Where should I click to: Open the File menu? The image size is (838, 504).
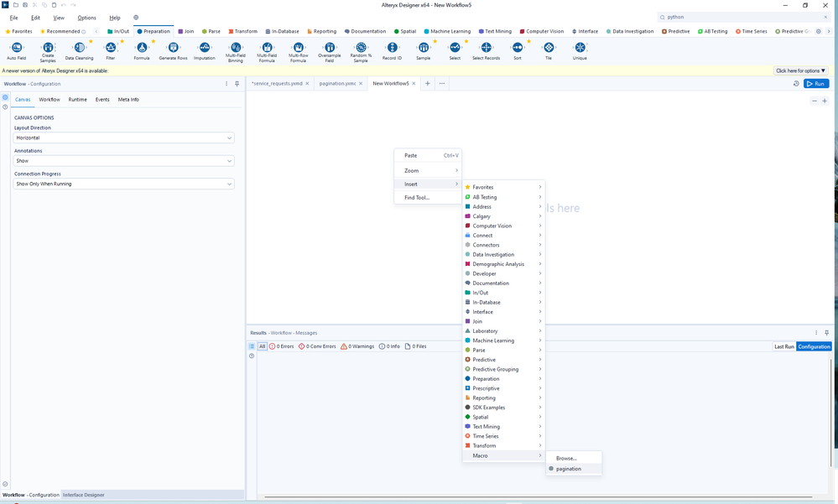point(14,18)
